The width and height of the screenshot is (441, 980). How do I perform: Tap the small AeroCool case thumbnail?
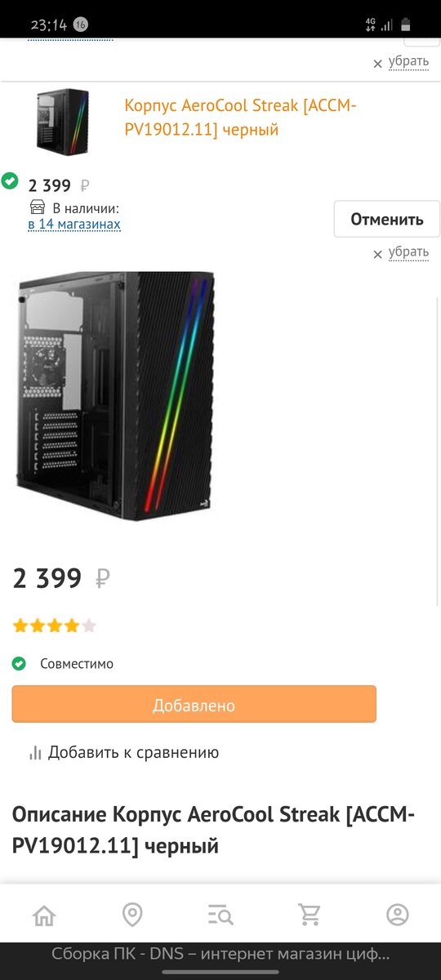62,121
